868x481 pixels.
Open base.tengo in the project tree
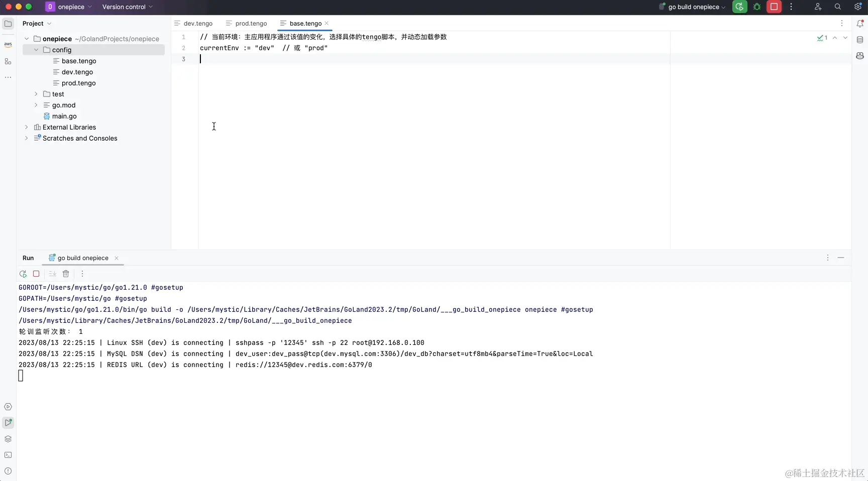[79, 61]
